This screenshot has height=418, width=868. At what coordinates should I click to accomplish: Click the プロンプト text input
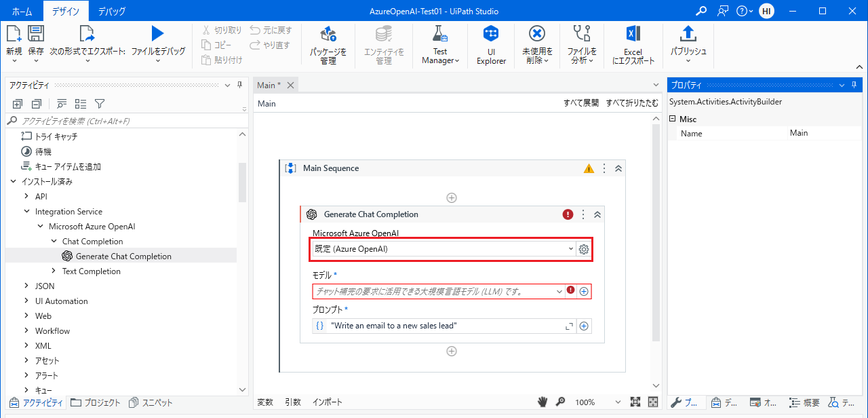tap(446, 326)
